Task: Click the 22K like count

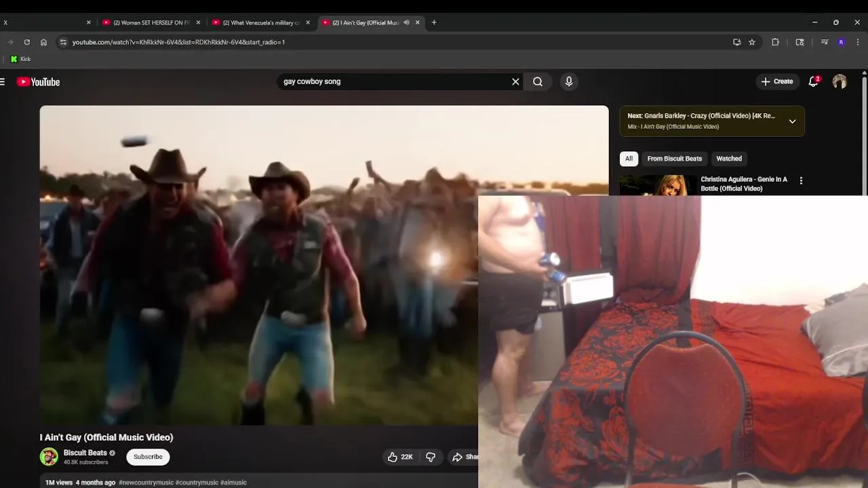Action: click(x=407, y=457)
